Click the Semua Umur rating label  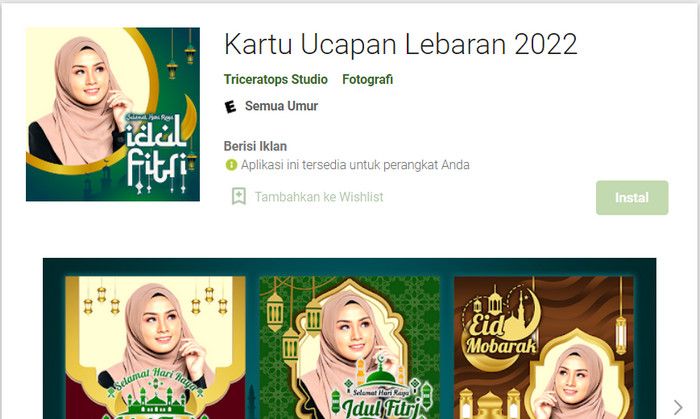point(281,106)
